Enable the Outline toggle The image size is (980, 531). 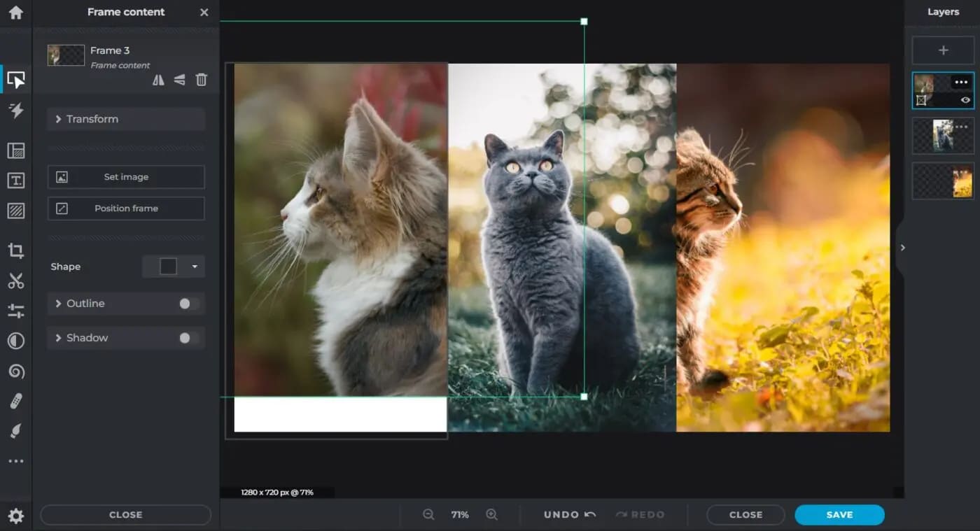(x=188, y=304)
